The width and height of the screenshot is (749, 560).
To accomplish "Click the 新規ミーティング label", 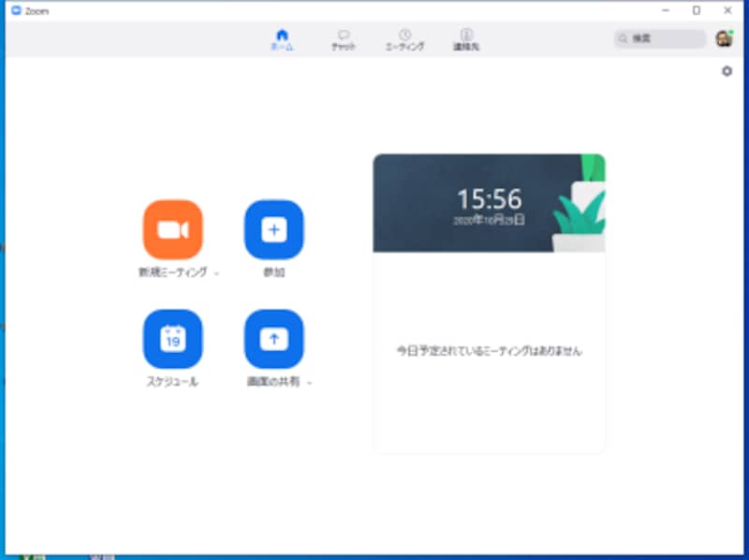I will 172,272.
